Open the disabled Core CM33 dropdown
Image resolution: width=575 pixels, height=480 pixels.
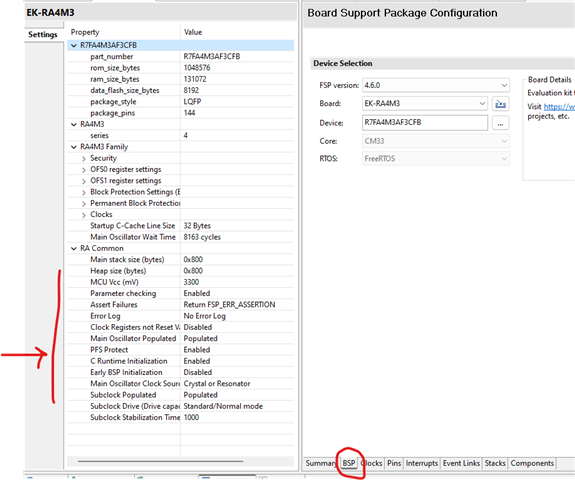[x=436, y=141]
